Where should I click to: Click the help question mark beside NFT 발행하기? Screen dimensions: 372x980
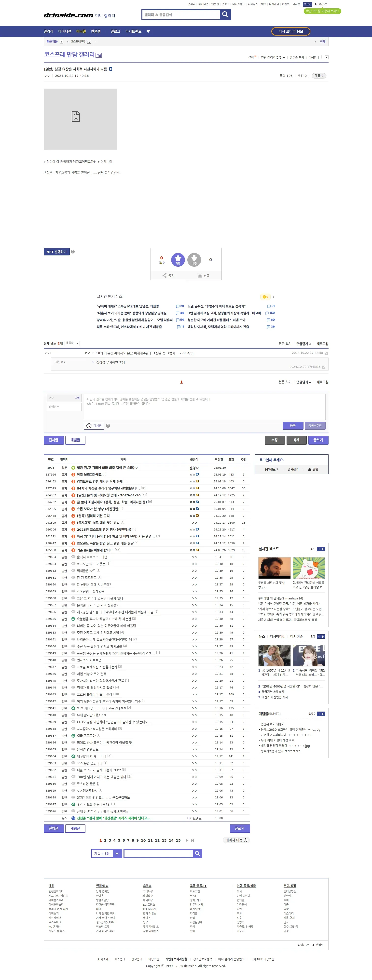(73, 252)
